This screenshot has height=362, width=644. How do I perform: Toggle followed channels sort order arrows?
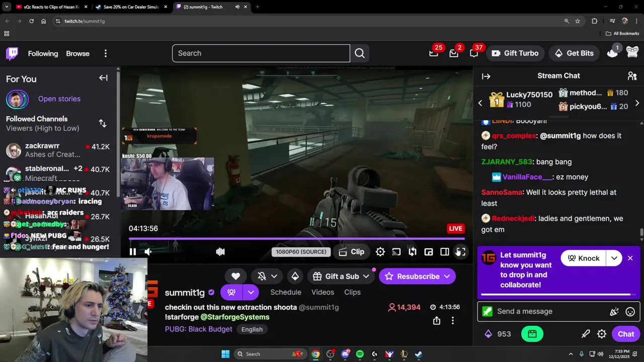[x=103, y=123]
